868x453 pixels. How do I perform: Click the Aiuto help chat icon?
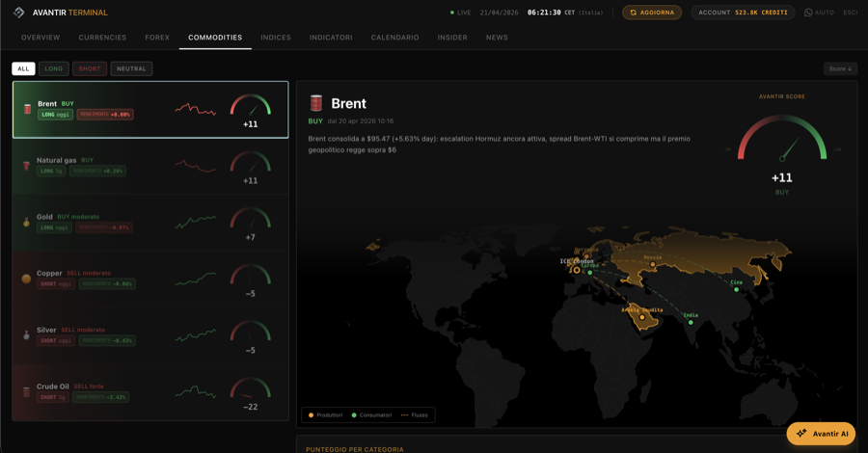(x=808, y=13)
